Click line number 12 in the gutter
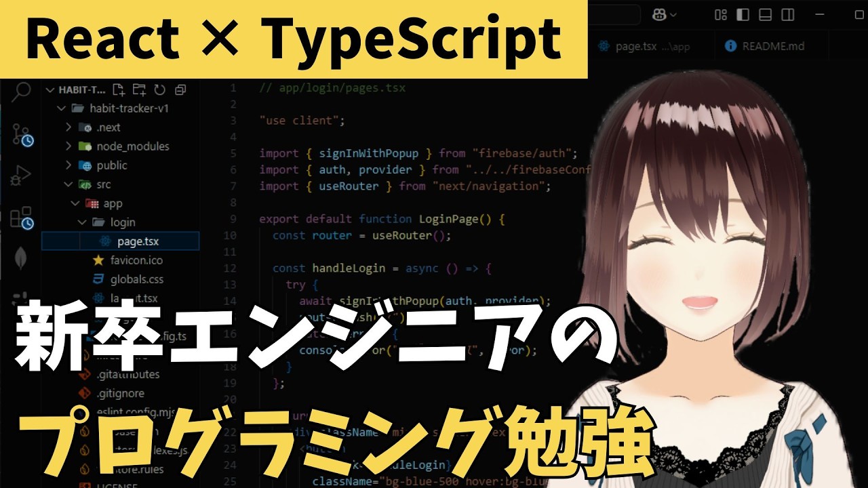Viewport: 868px width, 488px height. click(x=230, y=268)
